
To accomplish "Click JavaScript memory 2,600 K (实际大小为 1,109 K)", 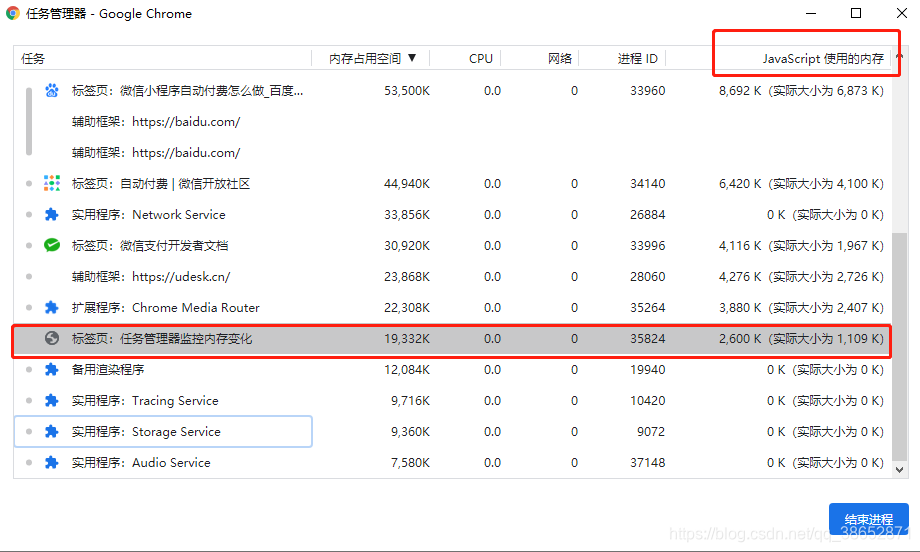I will tap(801, 338).
